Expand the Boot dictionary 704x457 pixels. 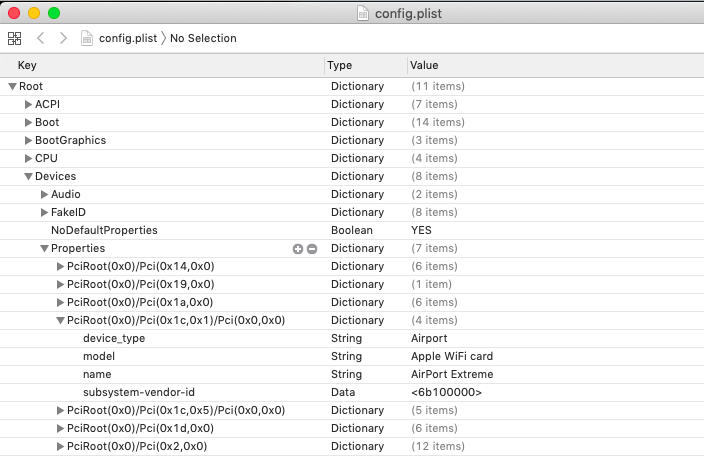coord(28,122)
